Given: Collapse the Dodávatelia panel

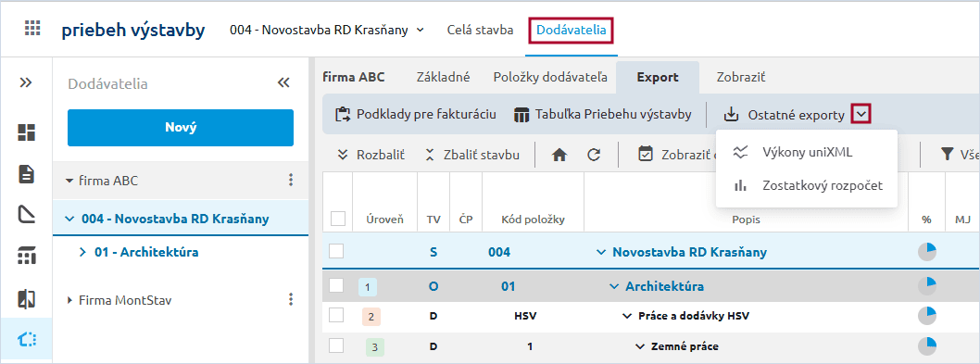Looking at the screenshot, I should 283,83.
